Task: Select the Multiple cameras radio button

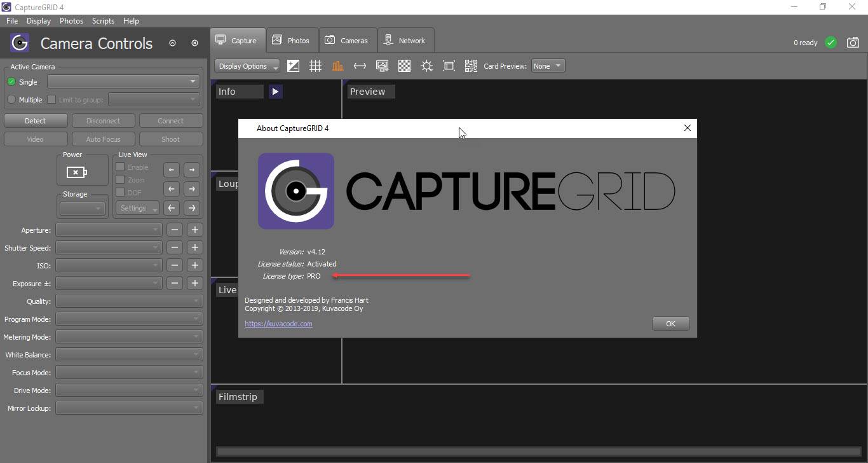Action: 11,100
